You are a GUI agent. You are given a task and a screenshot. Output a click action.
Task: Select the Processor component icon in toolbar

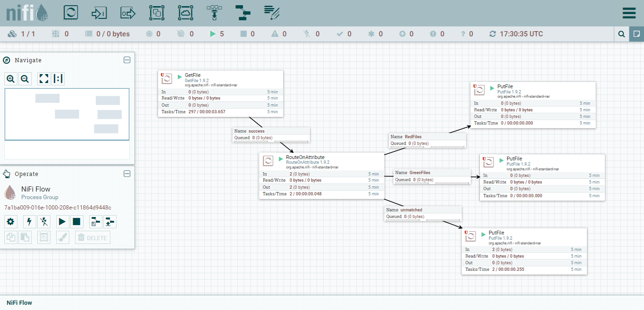click(x=70, y=13)
